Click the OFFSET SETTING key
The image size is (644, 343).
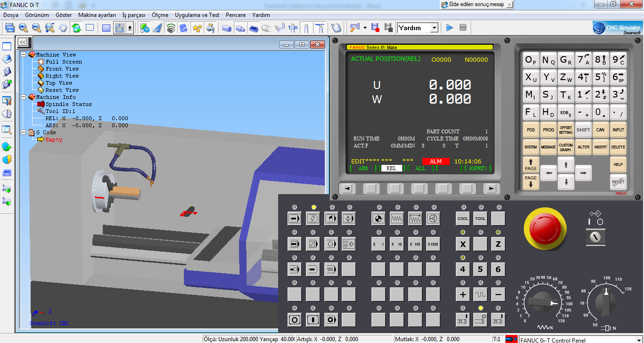coord(566,130)
